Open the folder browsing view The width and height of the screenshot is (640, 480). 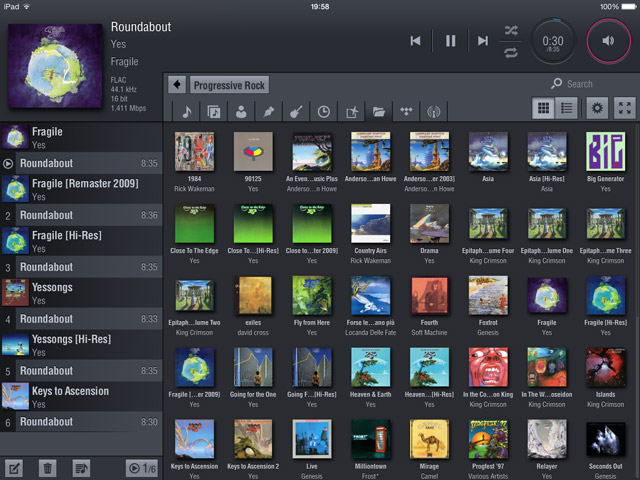(379, 112)
